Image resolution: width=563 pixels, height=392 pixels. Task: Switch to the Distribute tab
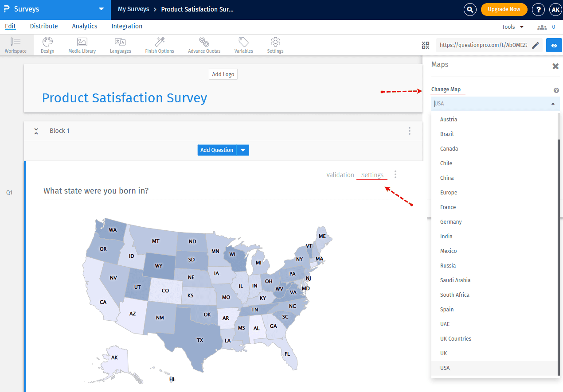click(x=43, y=26)
